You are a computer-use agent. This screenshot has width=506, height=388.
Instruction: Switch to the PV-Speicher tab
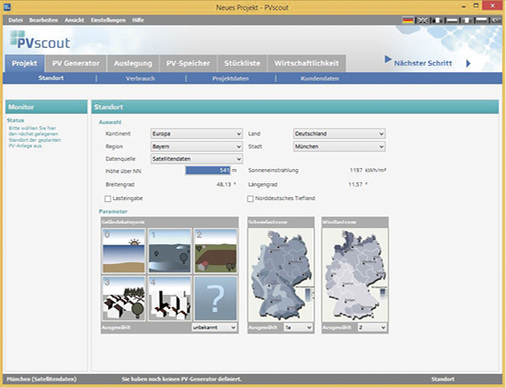click(188, 63)
